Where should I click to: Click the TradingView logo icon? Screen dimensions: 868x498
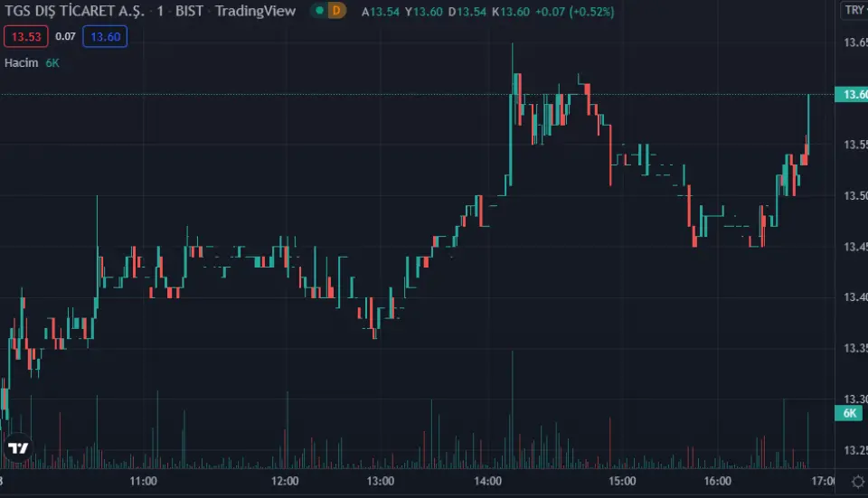coord(17,448)
